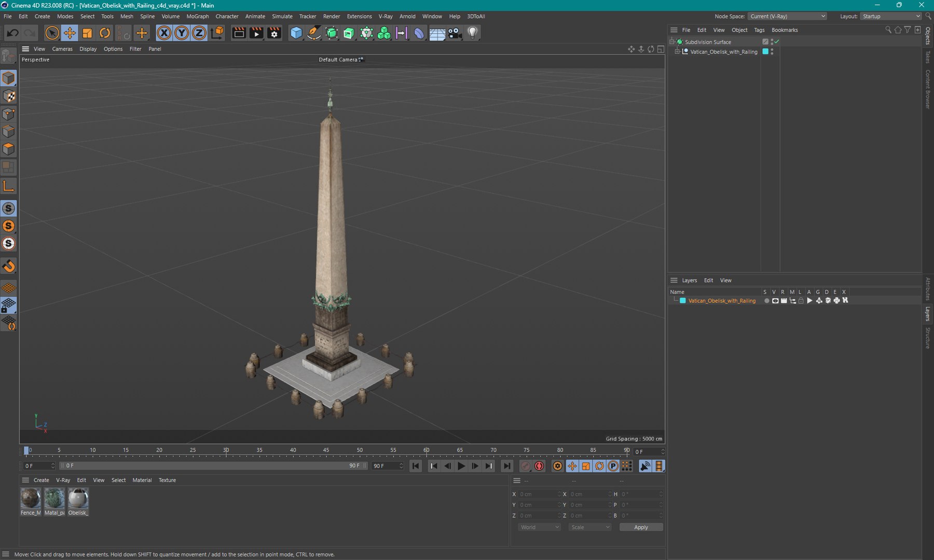Open the Layout Startup dropdown
Screen dimensions: 934x560
tap(890, 17)
